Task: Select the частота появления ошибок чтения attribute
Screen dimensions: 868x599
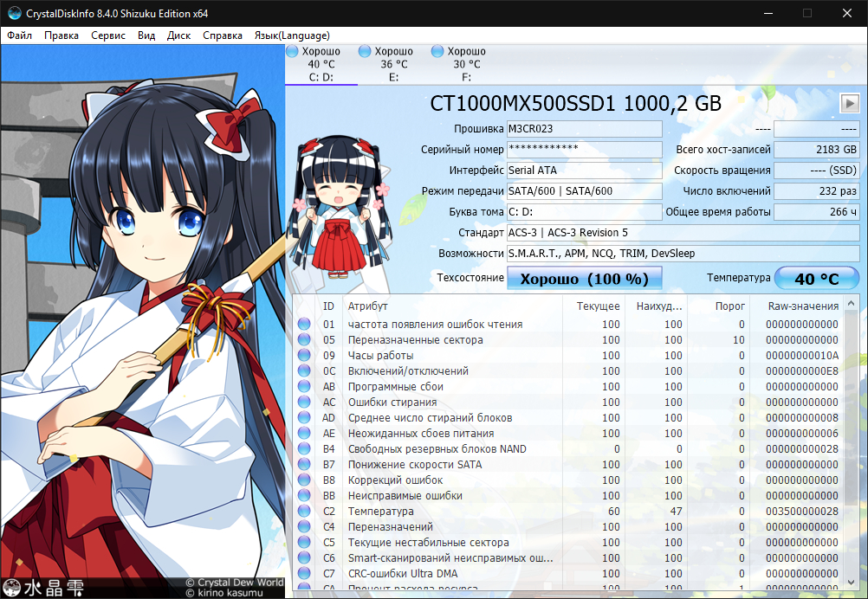Action: (x=435, y=324)
